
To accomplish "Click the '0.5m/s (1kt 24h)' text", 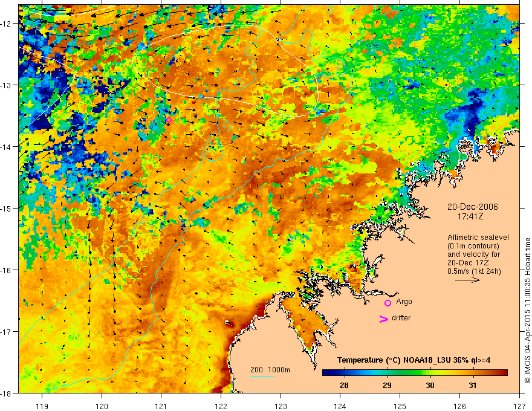I will (x=474, y=271).
